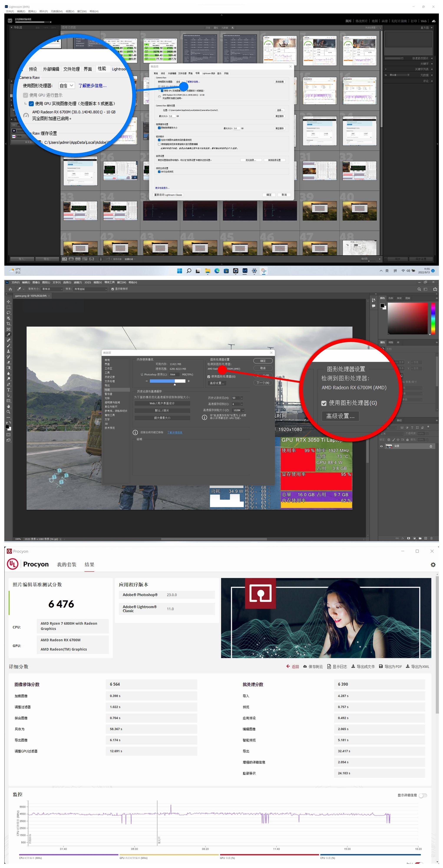Image resolution: width=443 pixels, height=868 pixels.
Task: Open the 滤镜(T) menu in Photoshop
Action: point(78,282)
